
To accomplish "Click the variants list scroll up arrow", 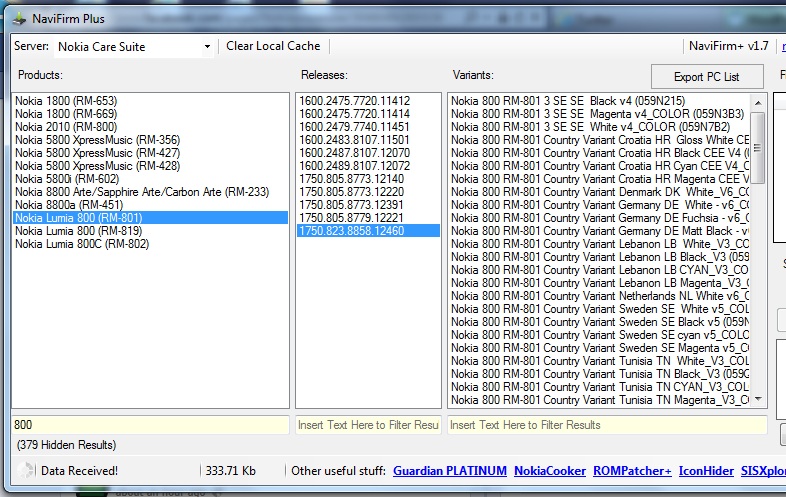I will pos(758,102).
